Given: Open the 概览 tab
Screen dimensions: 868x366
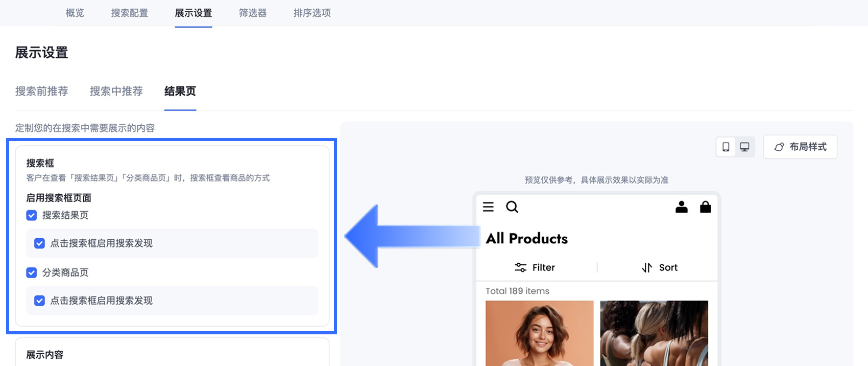Looking at the screenshot, I should [75, 13].
